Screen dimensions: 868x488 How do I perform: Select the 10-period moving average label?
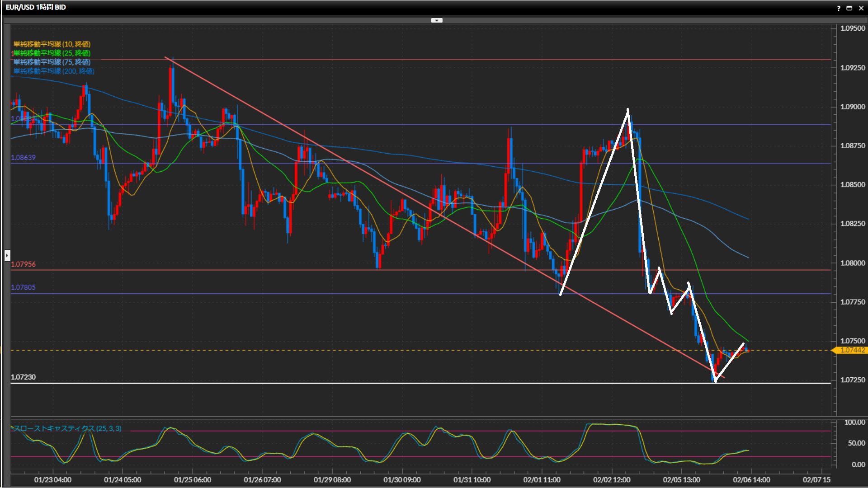52,44
